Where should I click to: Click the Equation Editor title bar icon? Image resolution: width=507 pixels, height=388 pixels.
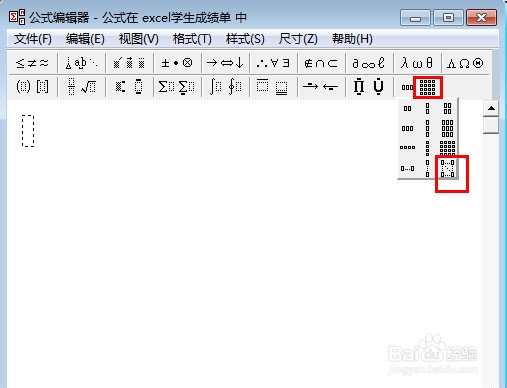coord(17,17)
